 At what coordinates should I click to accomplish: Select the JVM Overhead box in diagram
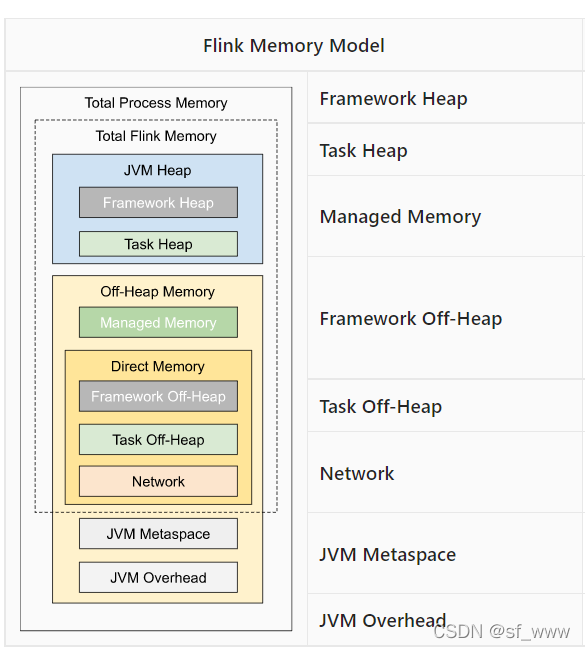[158, 577]
